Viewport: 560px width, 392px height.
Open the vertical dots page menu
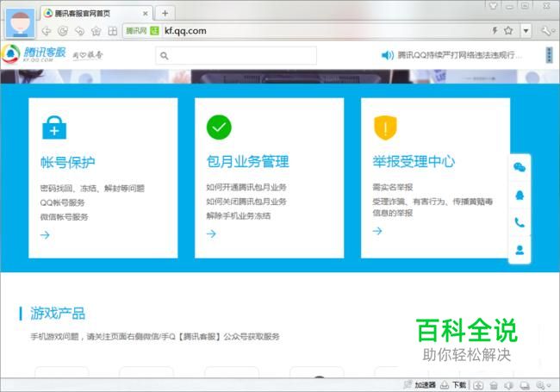[550, 55]
